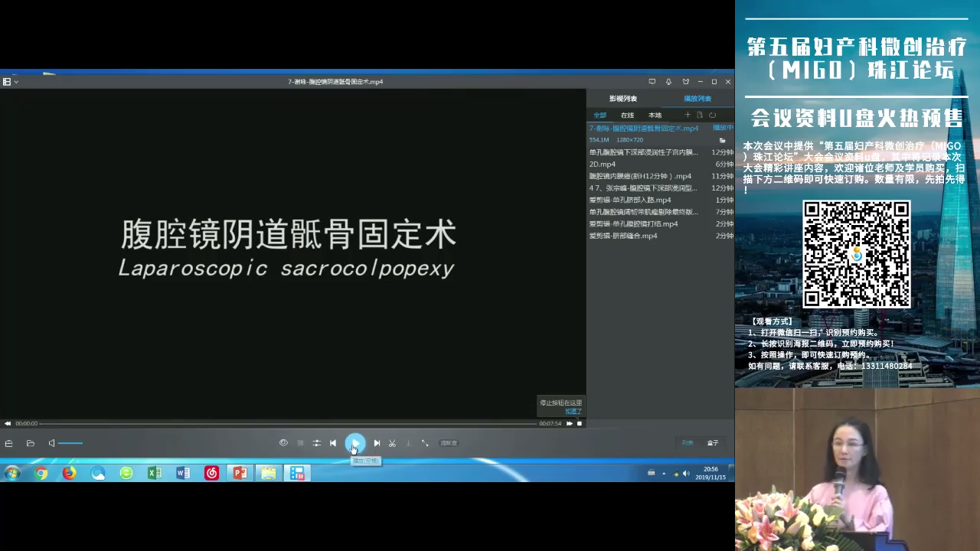Enter fullscreen with the expand arrows icon
The height and width of the screenshot is (551, 980).
click(x=425, y=443)
